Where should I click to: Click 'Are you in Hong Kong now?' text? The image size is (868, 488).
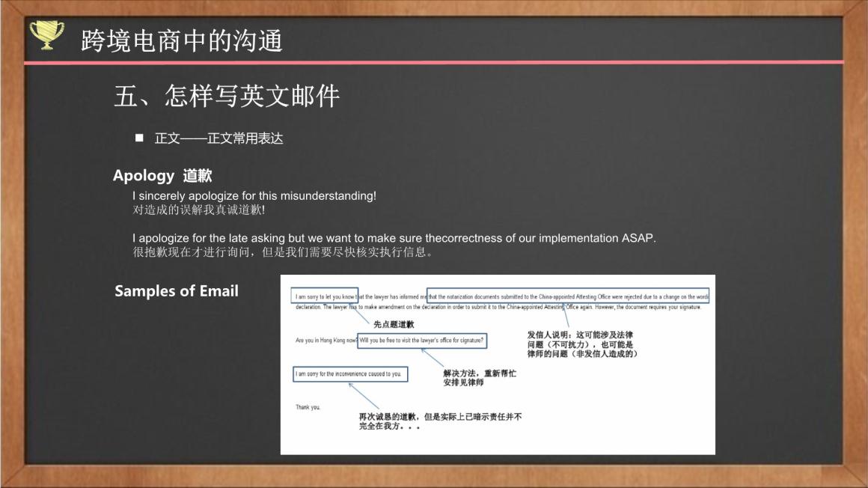325,341
